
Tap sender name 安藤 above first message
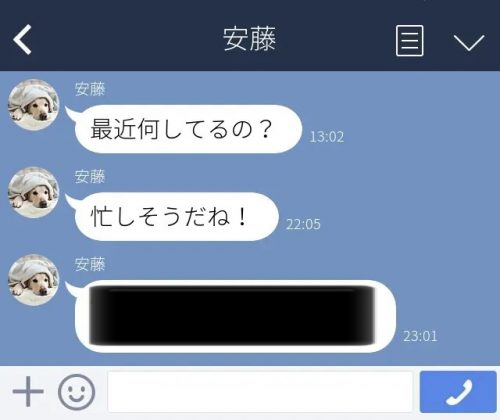tap(90, 89)
